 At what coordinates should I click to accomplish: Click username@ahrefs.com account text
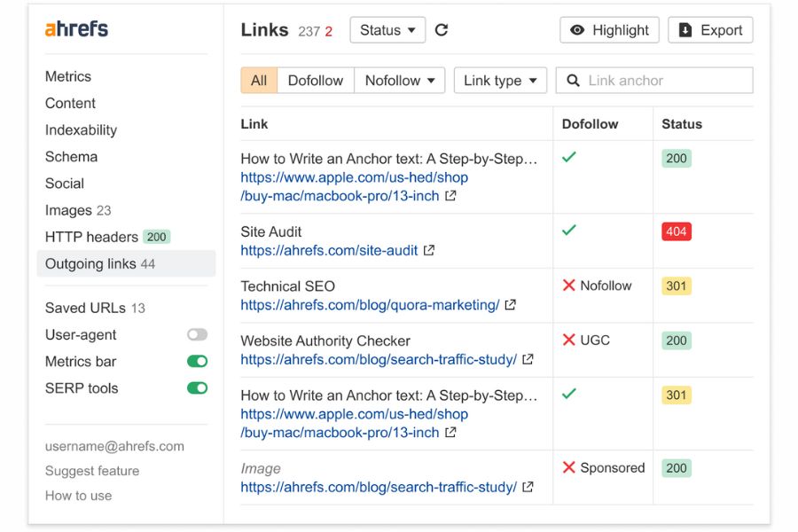[x=114, y=447]
